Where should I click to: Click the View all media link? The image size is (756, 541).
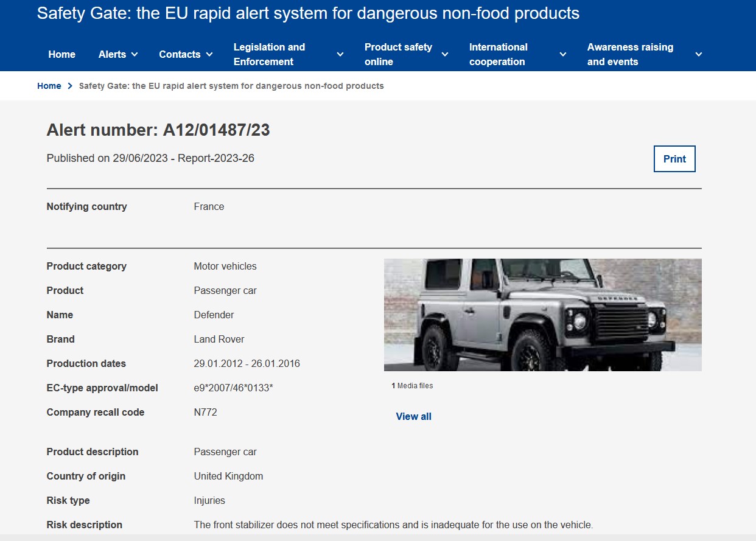(x=413, y=416)
